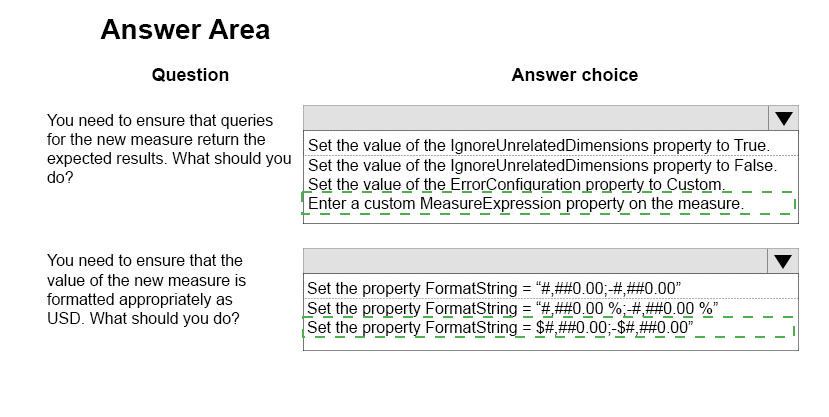Select IgnoreUnrelatedDimensions property to False option
Screen dimensions: 829x417
pos(542,165)
